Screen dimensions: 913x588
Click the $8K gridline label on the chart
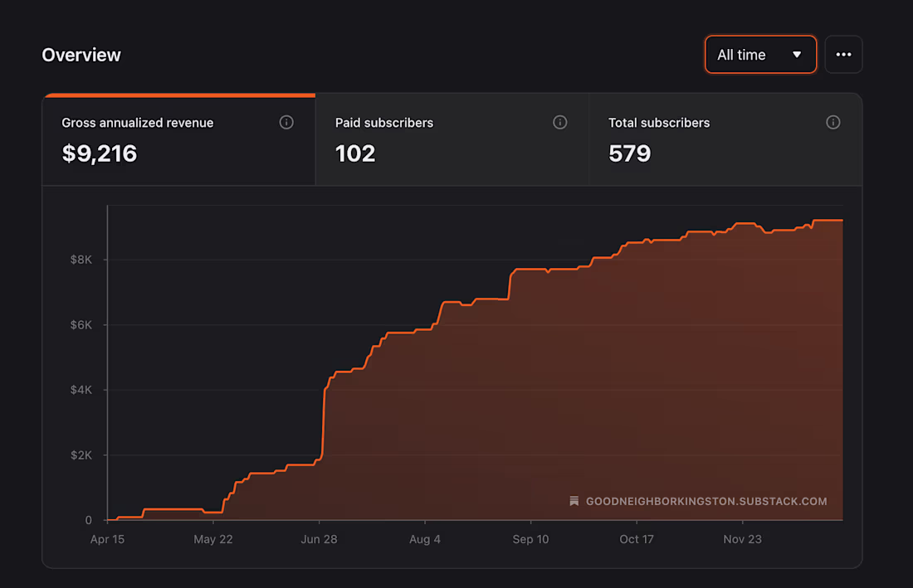click(81, 260)
